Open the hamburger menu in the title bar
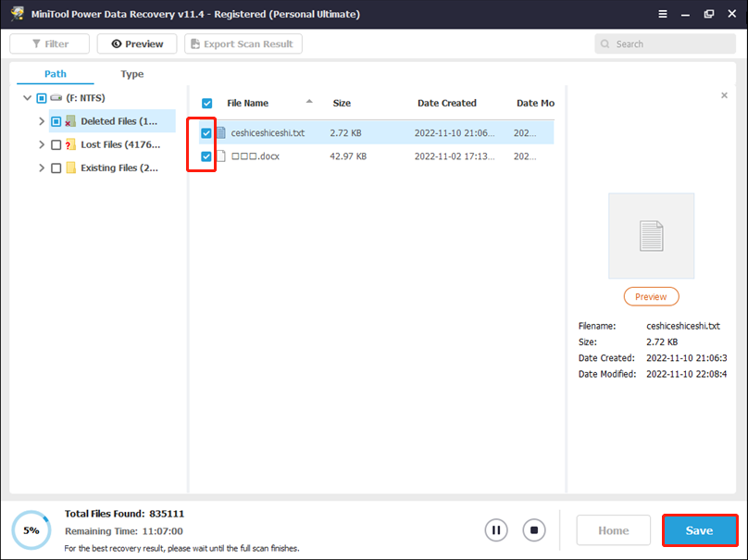 coord(663,14)
